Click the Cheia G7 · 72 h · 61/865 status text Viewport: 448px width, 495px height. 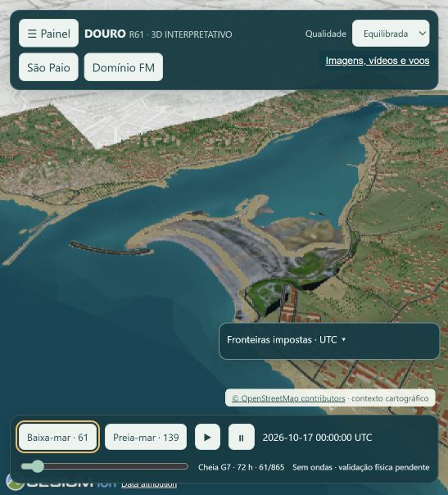[x=241, y=467]
